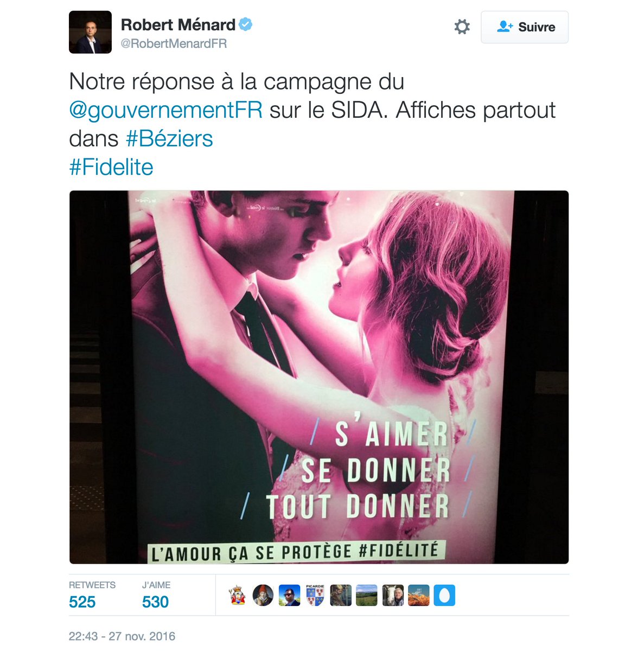Follow the @gouvernementFR mention link
Viewport: 644px width, 651px height.
(166, 110)
